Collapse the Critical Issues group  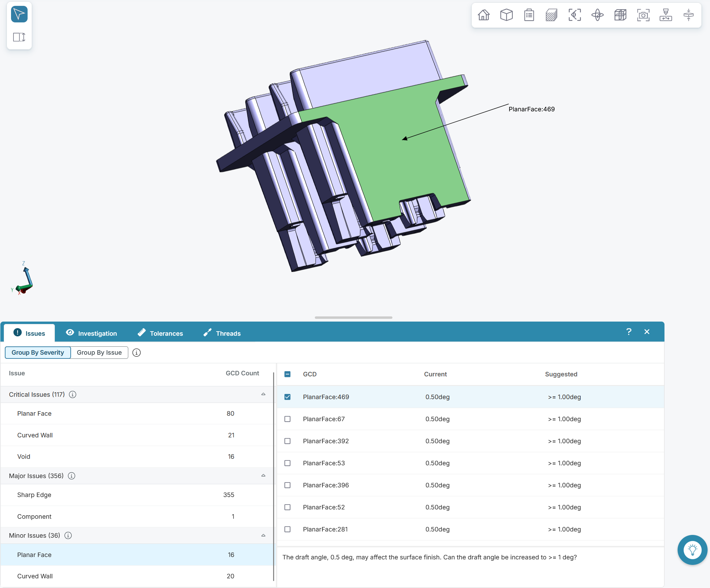pyautogui.click(x=263, y=394)
